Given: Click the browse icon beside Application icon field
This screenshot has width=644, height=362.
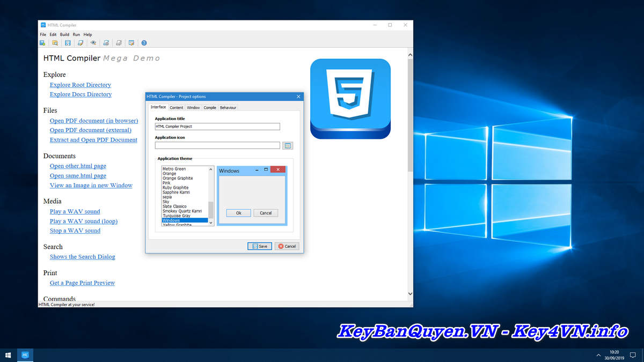Looking at the screenshot, I should (x=288, y=145).
